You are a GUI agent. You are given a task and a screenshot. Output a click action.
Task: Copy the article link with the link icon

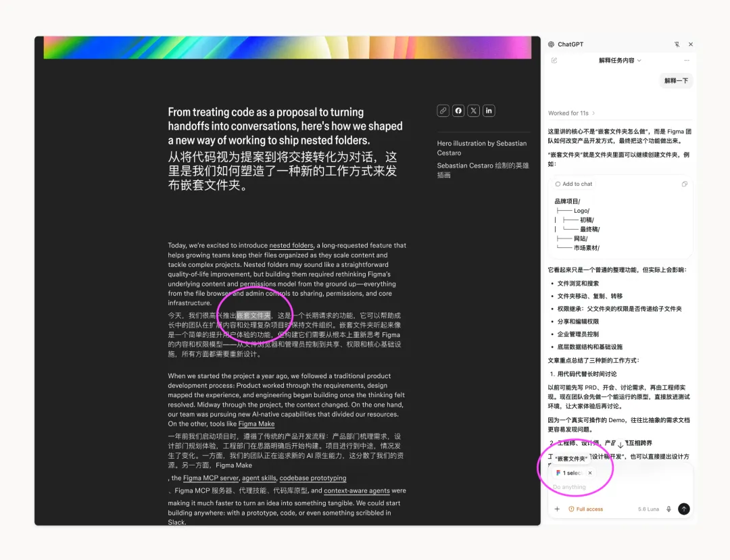pyautogui.click(x=443, y=111)
